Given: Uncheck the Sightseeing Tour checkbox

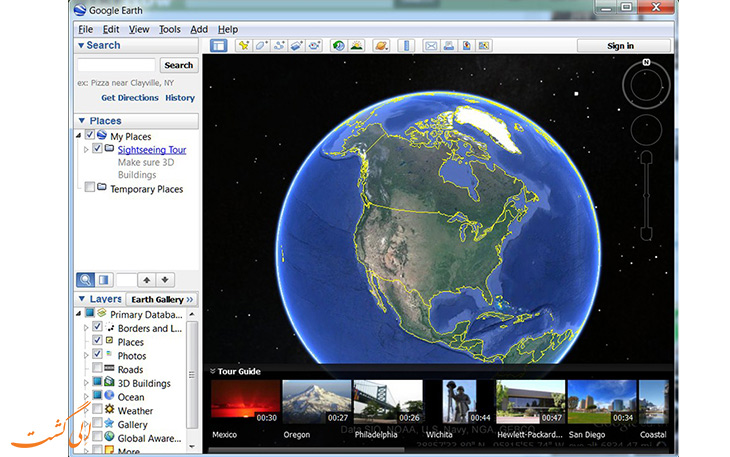Looking at the screenshot, I should point(97,148).
